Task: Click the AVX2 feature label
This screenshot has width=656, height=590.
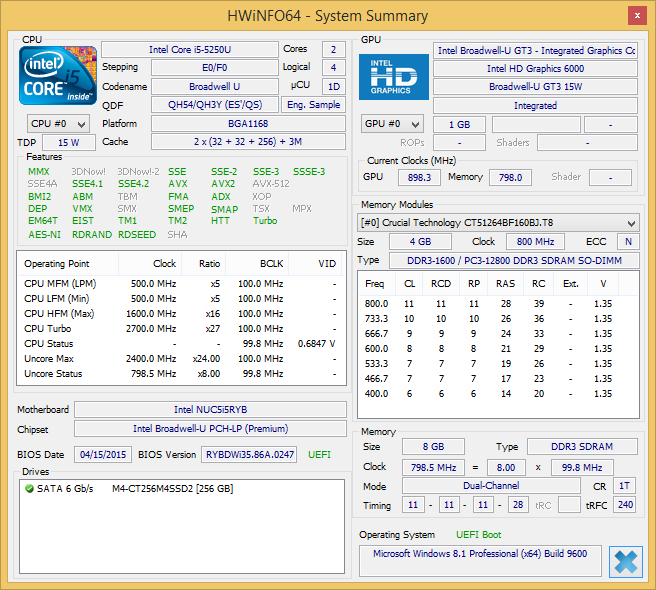Action: click(x=223, y=184)
